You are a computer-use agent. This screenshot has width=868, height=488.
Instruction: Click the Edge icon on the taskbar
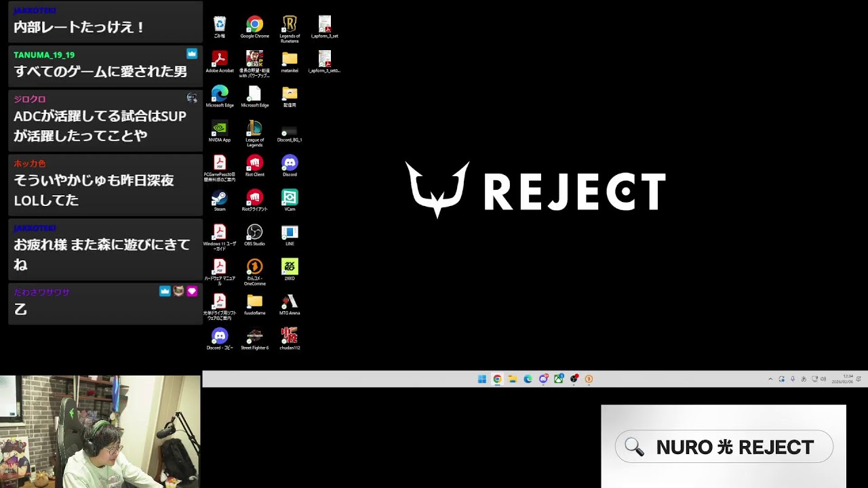coord(528,379)
